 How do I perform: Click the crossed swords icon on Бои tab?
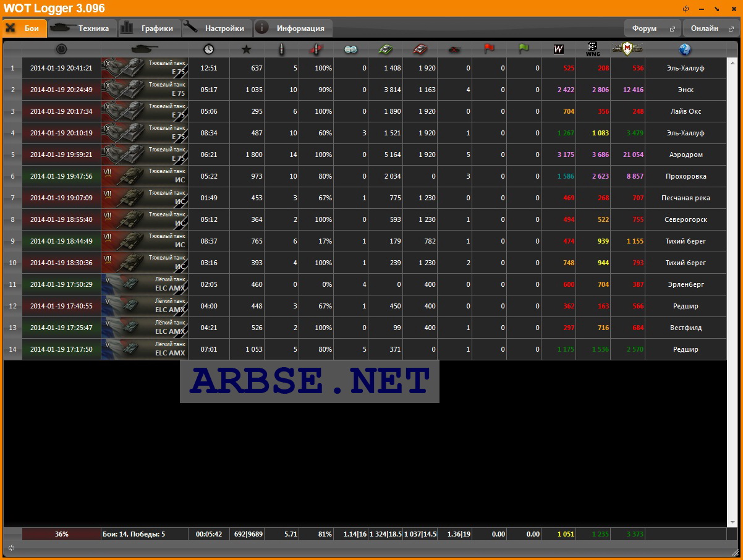coord(11,28)
